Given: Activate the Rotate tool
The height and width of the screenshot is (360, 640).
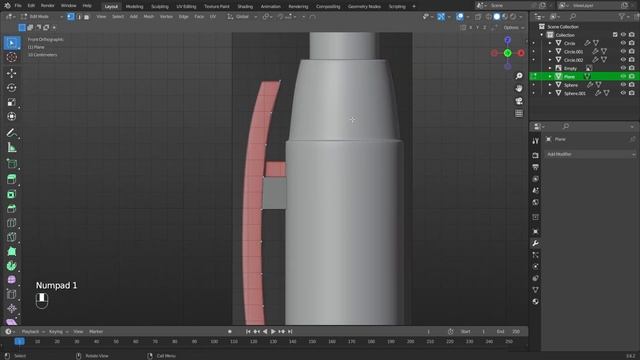Looking at the screenshot, I should pyautogui.click(x=11, y=88).
